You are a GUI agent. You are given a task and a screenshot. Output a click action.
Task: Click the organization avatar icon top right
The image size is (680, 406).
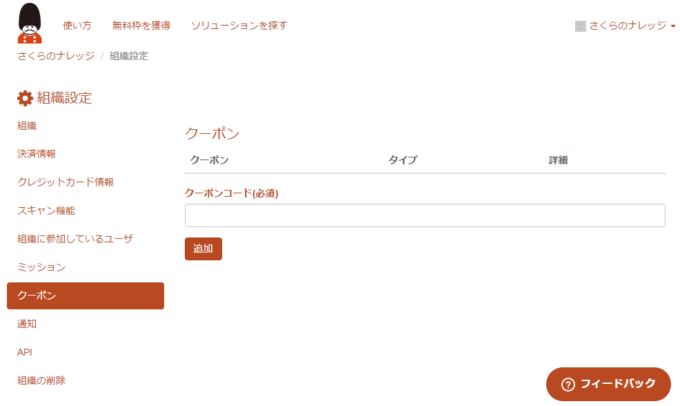580,26
